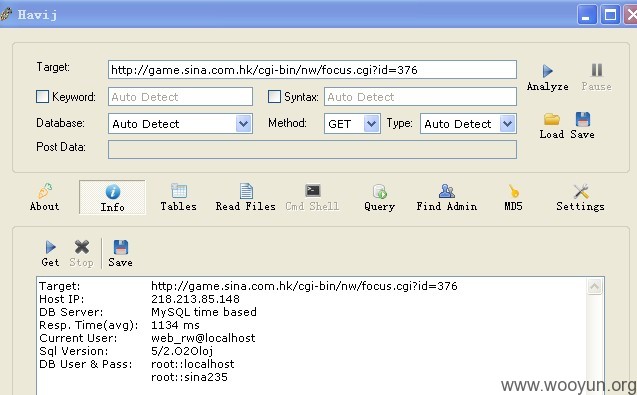Select the text MySQL time based
Viewport: 637px width, 395px height.
(x=204, y=312)
